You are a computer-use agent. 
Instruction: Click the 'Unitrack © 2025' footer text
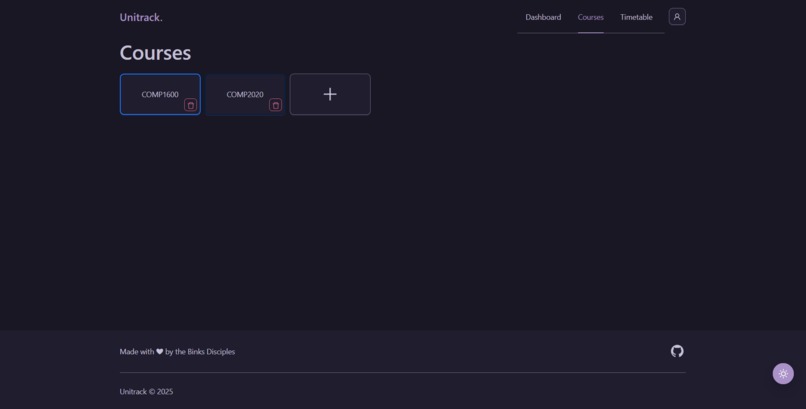146,392
